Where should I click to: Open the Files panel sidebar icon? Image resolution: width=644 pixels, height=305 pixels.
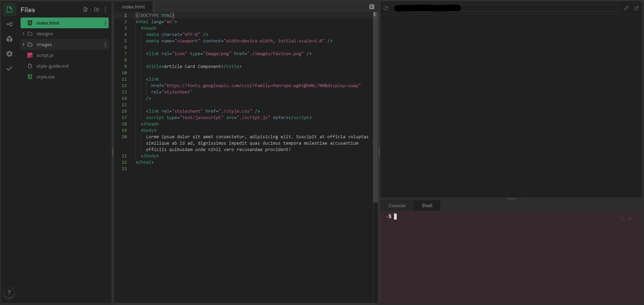(9, 9)
